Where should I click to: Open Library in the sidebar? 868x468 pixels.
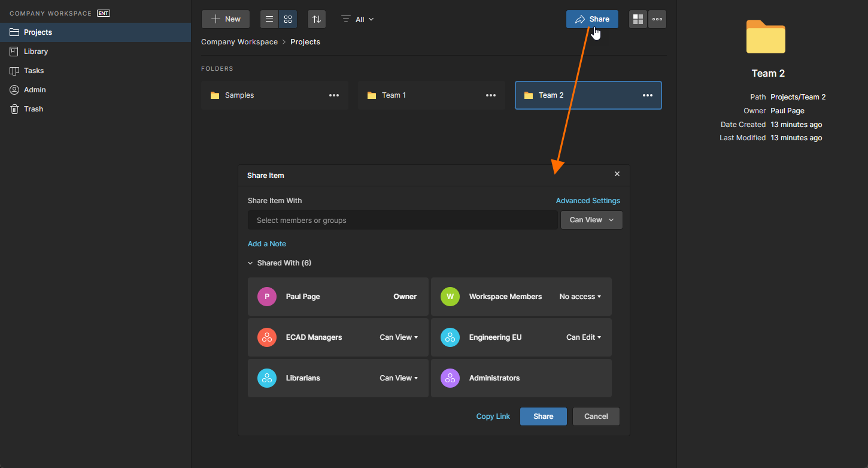(36, 52)
